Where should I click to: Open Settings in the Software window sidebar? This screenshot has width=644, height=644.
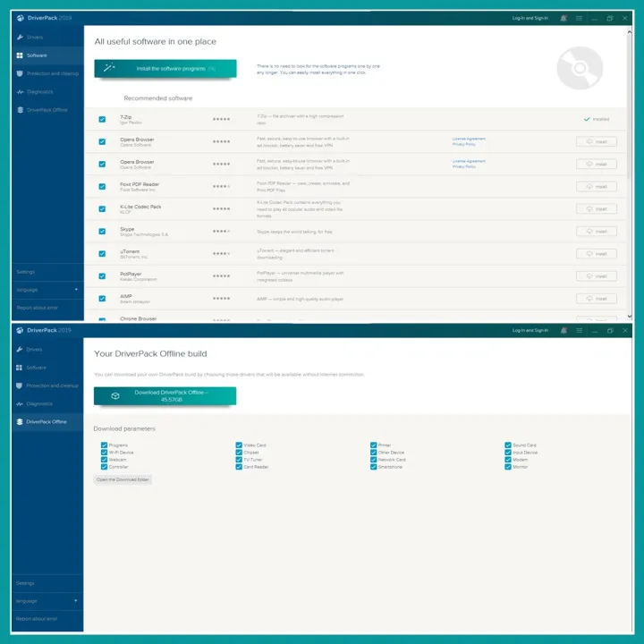click(26, 272)
